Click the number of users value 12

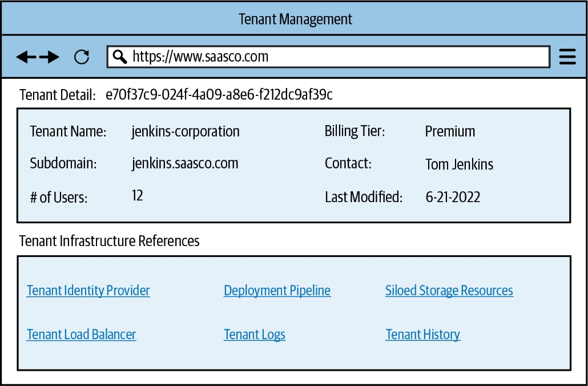click(137, 196)
